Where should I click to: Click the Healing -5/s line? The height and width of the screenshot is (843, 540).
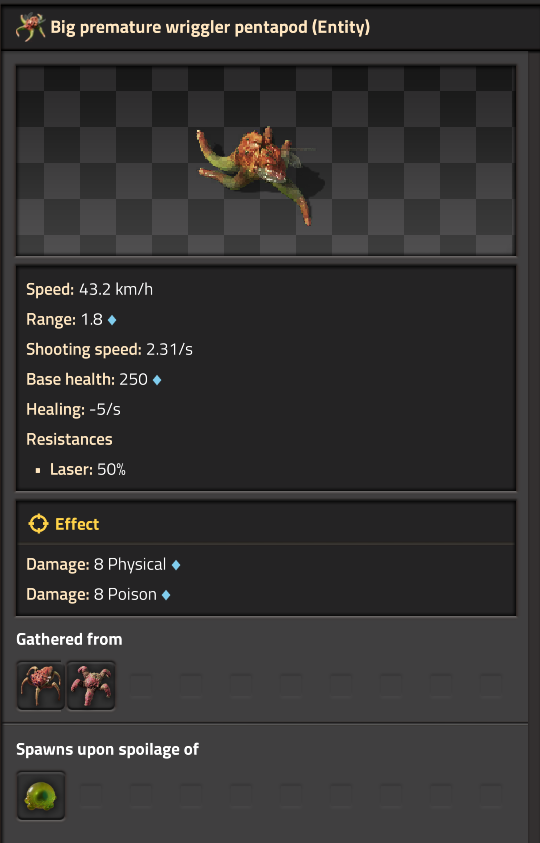point(73,410)
